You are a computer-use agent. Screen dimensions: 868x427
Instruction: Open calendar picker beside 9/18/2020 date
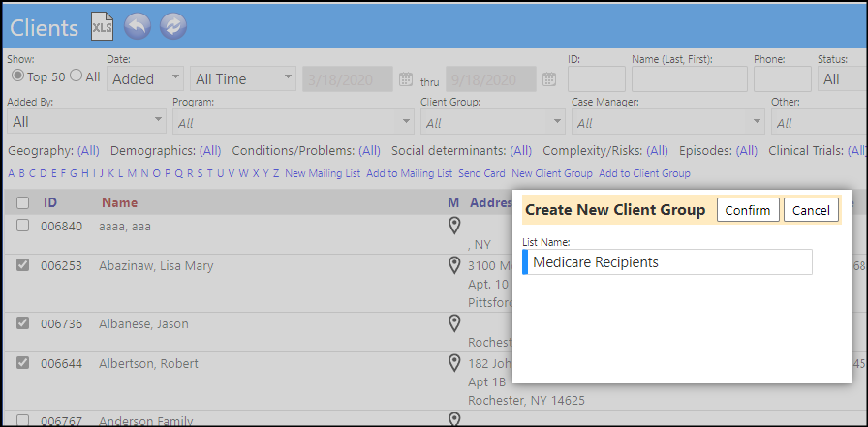click(x=549, y=79)
